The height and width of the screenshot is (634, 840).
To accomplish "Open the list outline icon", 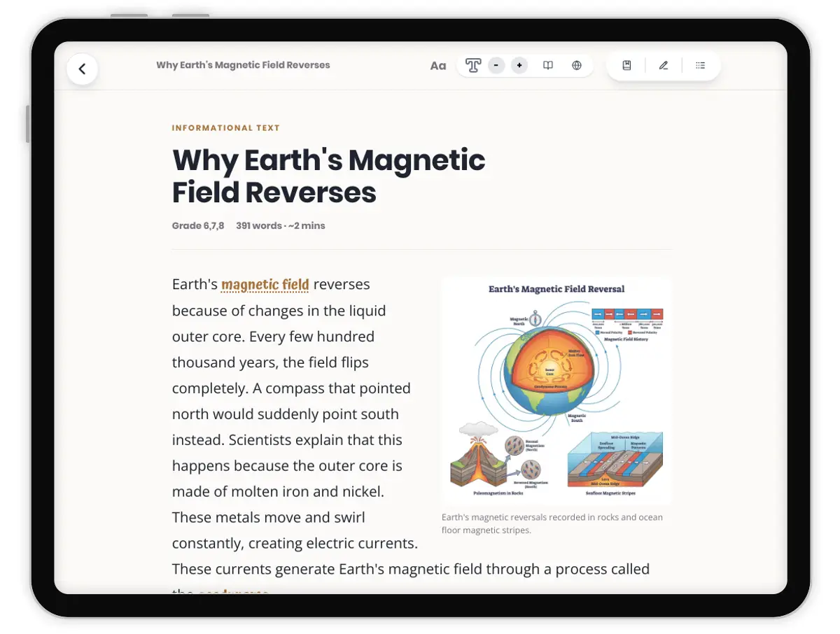I will click(700, 66).
